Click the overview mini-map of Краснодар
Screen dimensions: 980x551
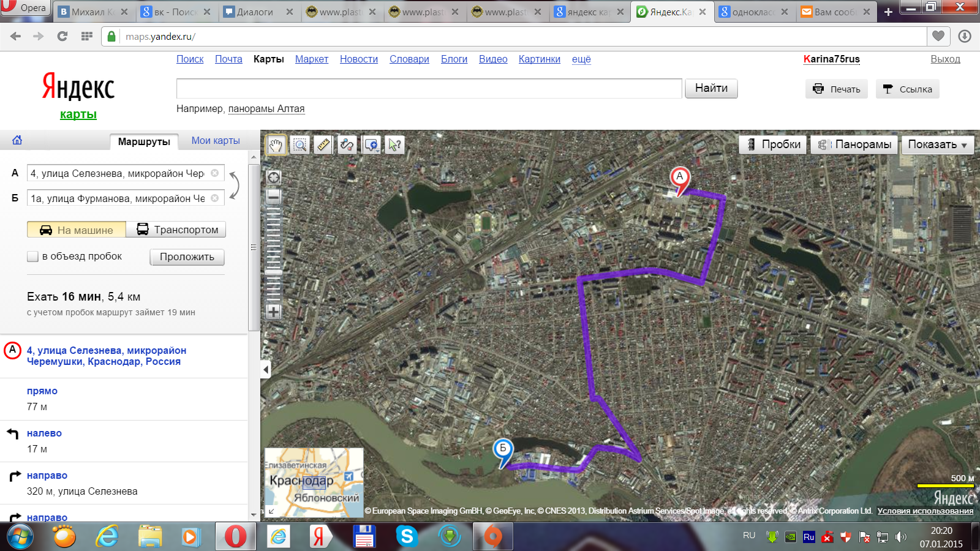tap(314, 482)
